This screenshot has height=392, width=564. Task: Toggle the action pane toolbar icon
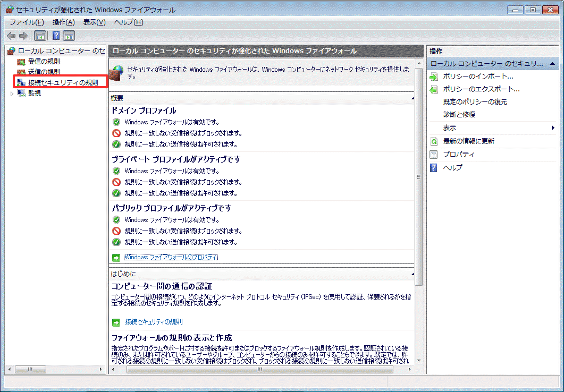(x=69, y=36)
